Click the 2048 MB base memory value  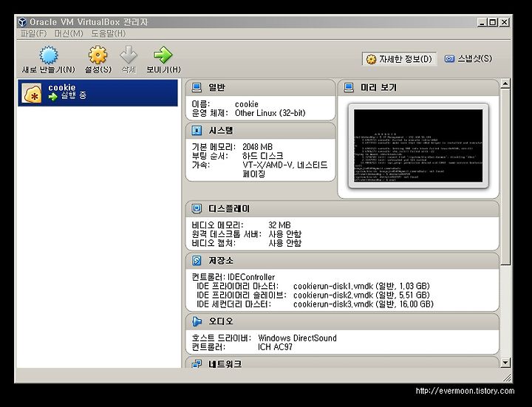point(257,147)
